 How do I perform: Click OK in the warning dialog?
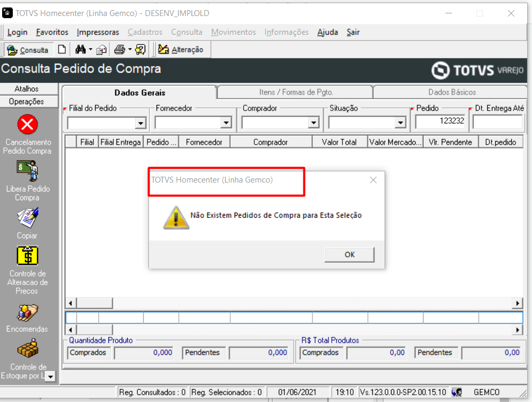click(349, 255)
